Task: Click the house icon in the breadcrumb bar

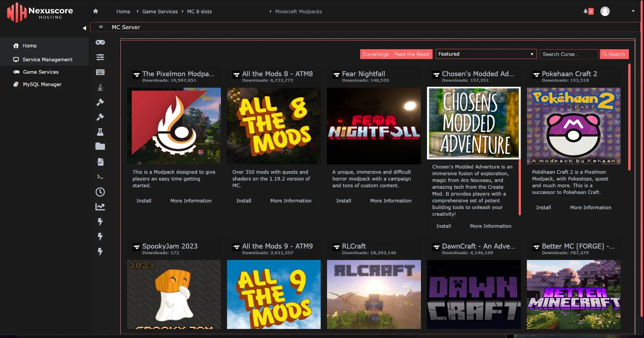Action: pyautogui.click(x=96, y=11)
